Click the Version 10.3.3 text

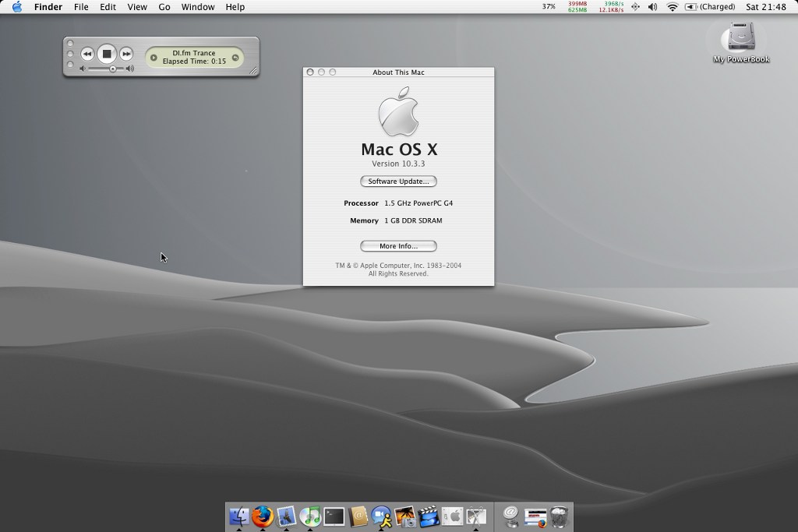[x=398, y=164]
